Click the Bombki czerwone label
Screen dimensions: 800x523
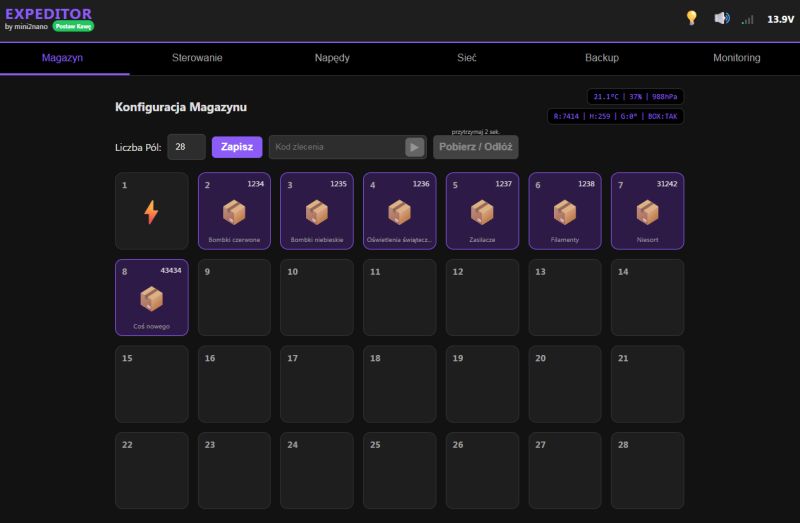tap(234, 240)
